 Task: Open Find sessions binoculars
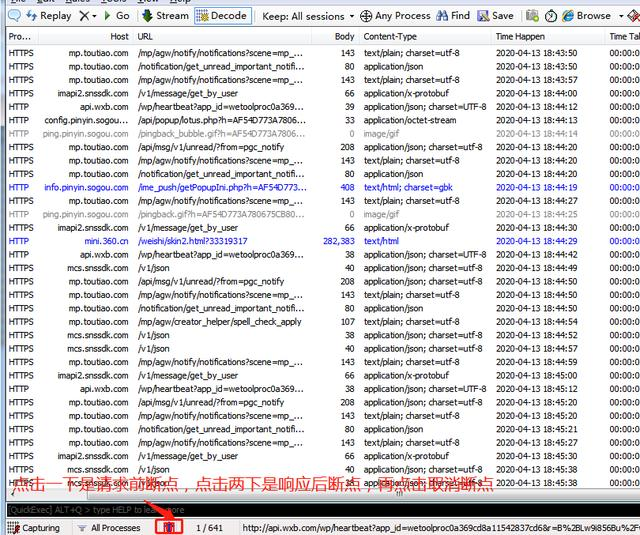(453, 16)
